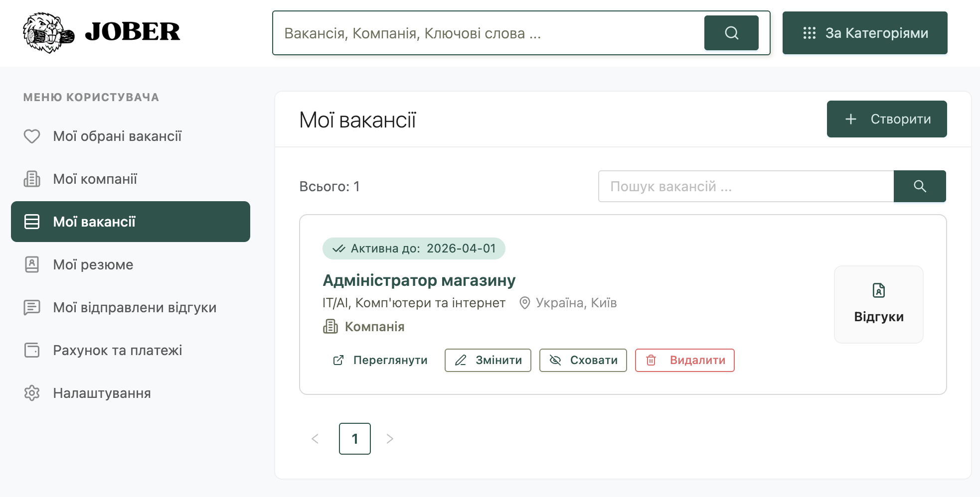Open Рахунок та платежі
The height and width of the screenshot is (497, 980).
pos(131,350)
